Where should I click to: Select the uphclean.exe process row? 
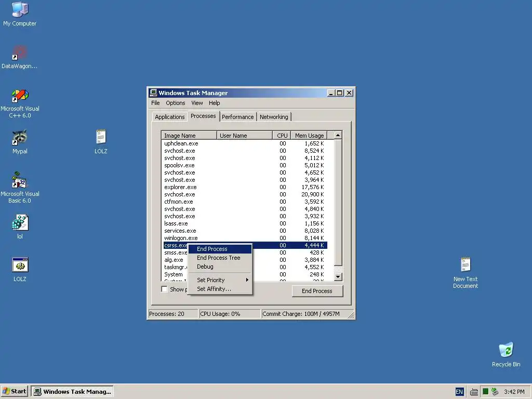244,143
